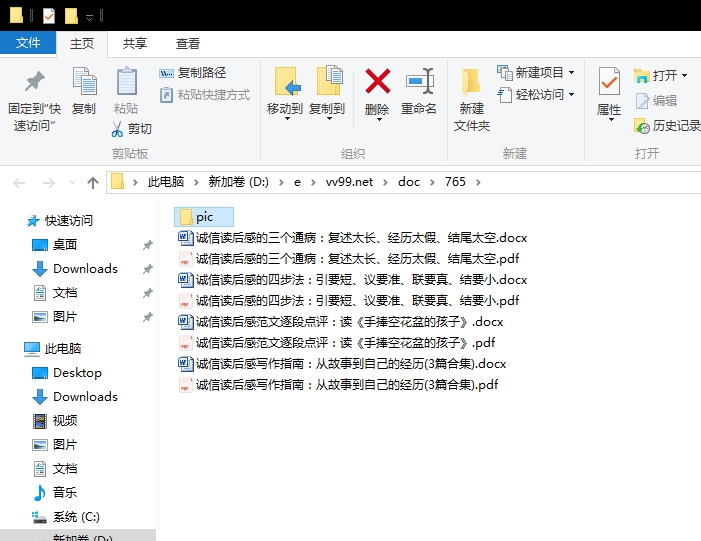Click 新加卷 (D:) in the address bar
Viewport: 701px width, 541px height.
click(x=238, y=182)
